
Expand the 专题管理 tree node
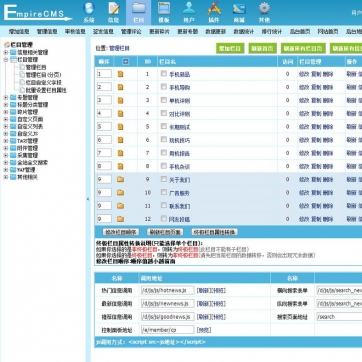(x=6, y=97)
